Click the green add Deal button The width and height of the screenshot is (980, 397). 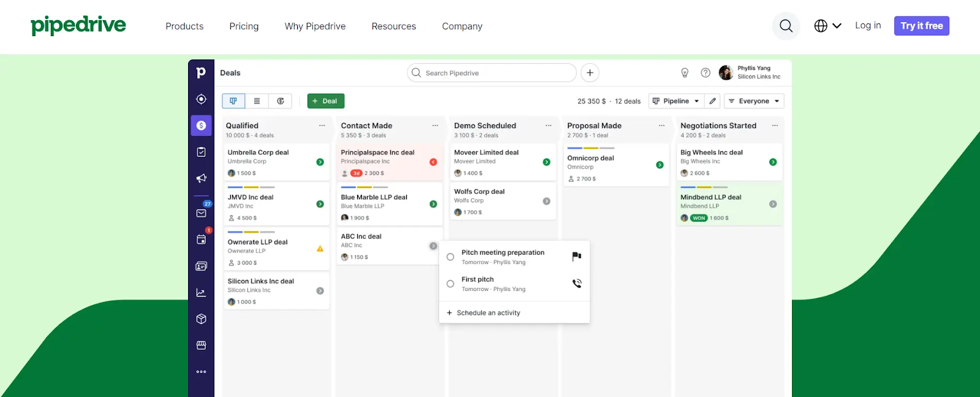coord(325,101)
